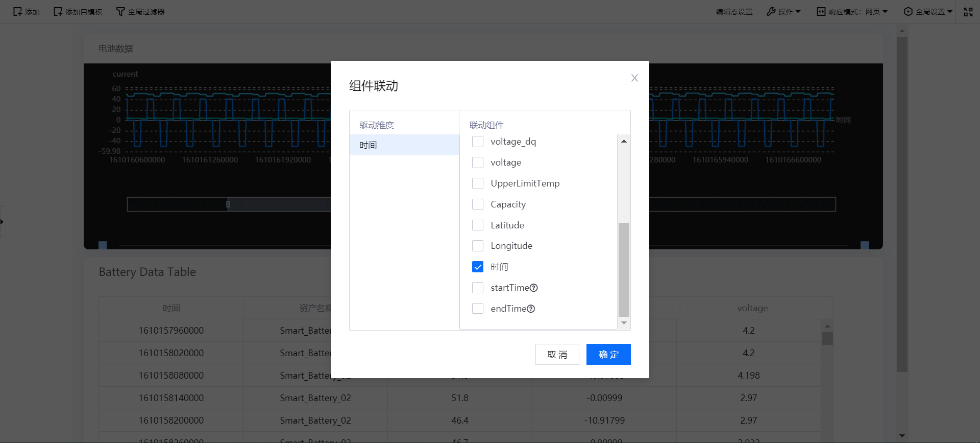The image size is (980, 443).
Task: Check the endTime checkbox
Action: coord(478,309)
